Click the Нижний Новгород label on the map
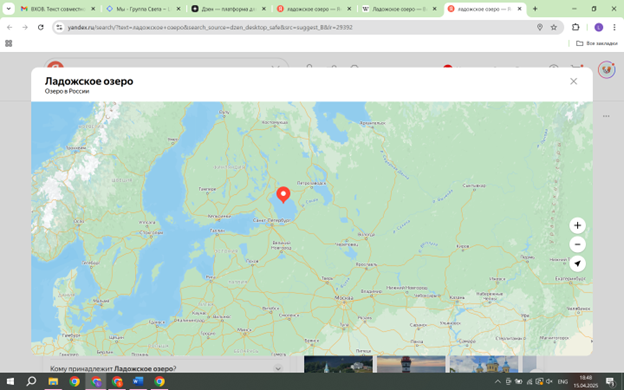This screenshot has height=390, width=624. (x=406, y=287)
